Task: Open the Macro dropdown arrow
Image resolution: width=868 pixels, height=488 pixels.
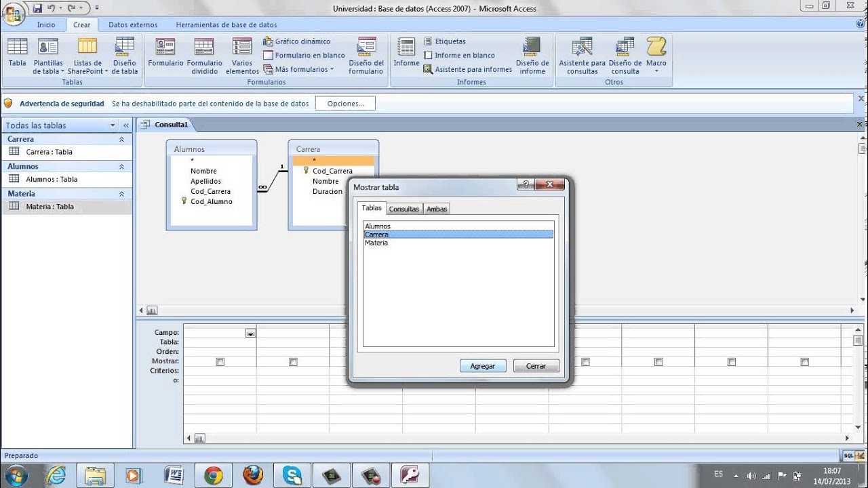Action: click(656, 71)
